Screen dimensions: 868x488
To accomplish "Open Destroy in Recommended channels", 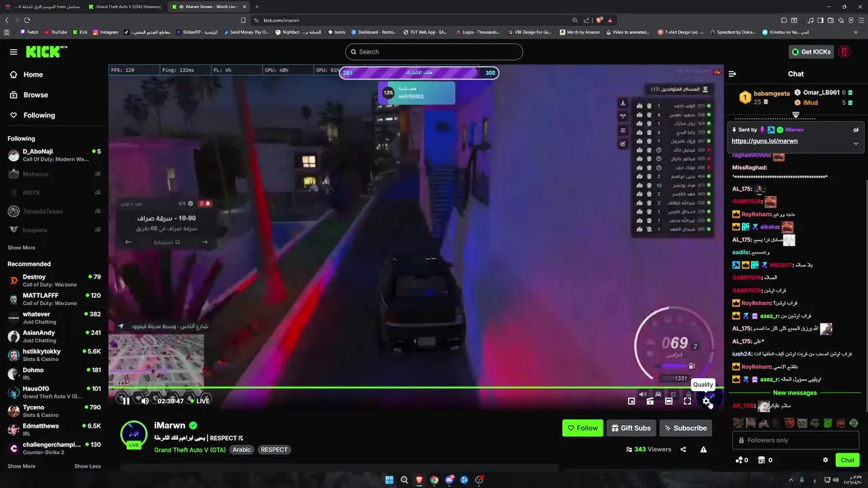I will 54,280.
